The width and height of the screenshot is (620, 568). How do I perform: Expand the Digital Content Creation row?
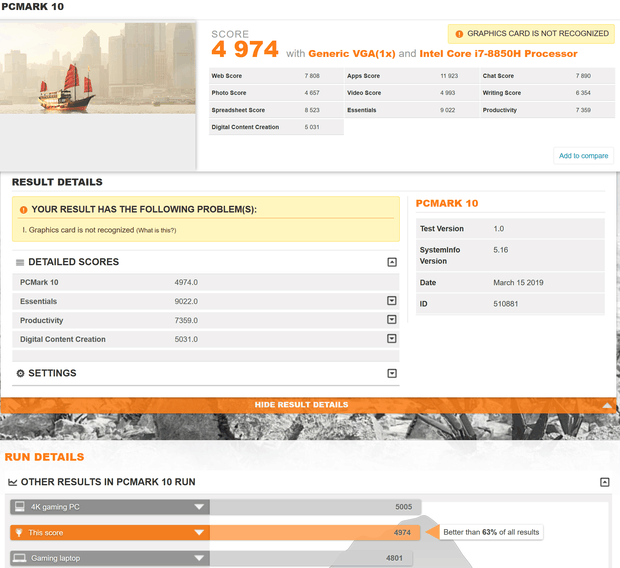point(391,339)
